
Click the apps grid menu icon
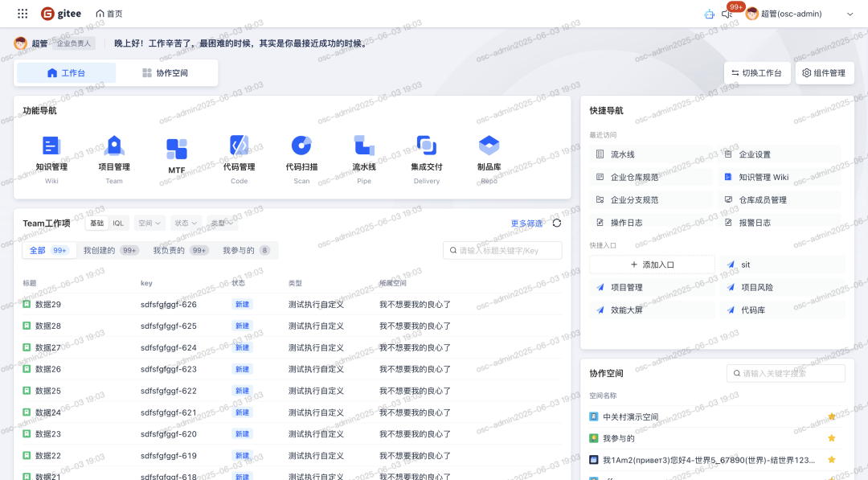click(23, 14)
